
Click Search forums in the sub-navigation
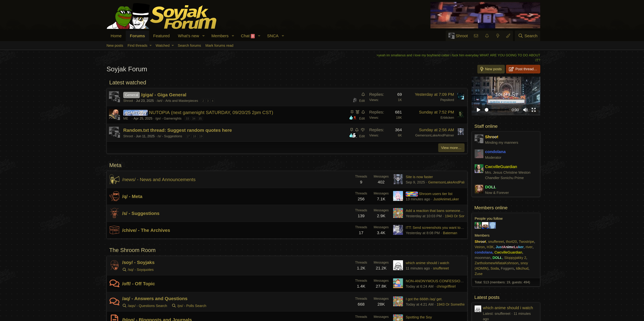(189, 45)
